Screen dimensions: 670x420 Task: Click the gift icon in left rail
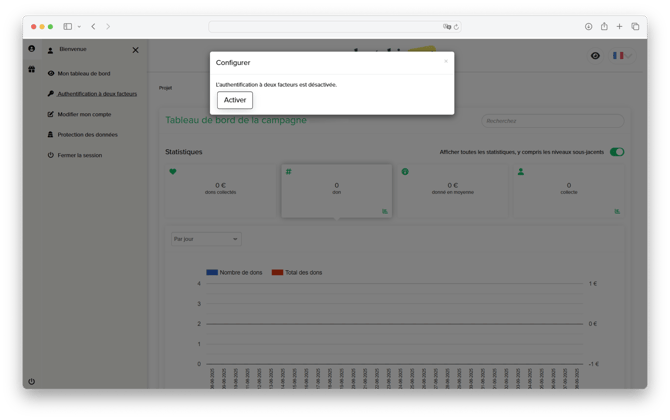(32, 69)
